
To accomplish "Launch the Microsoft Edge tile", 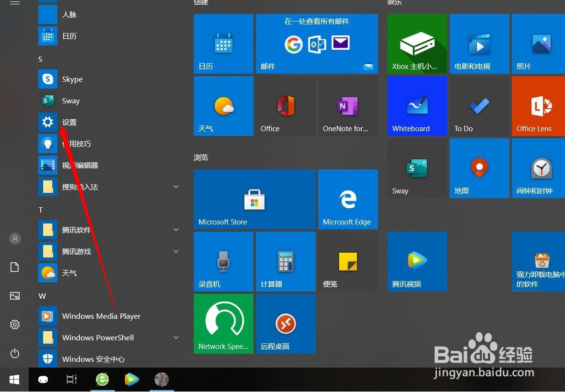I will pos(348,199).
